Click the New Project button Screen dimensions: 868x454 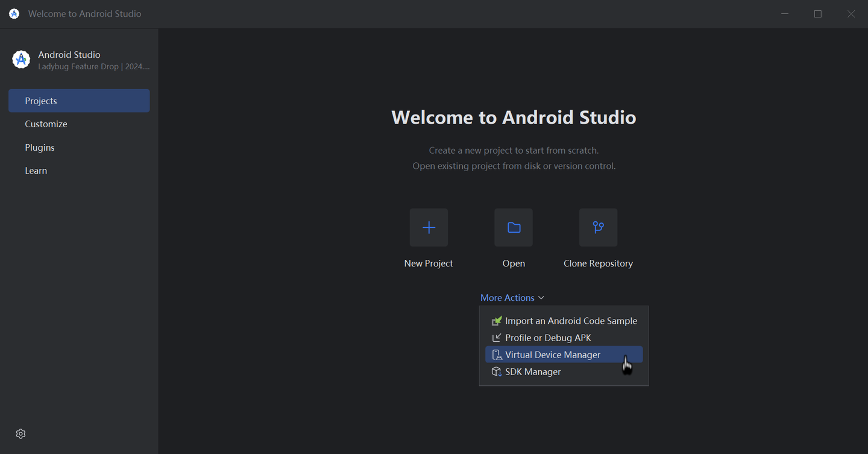coord(429,238)
